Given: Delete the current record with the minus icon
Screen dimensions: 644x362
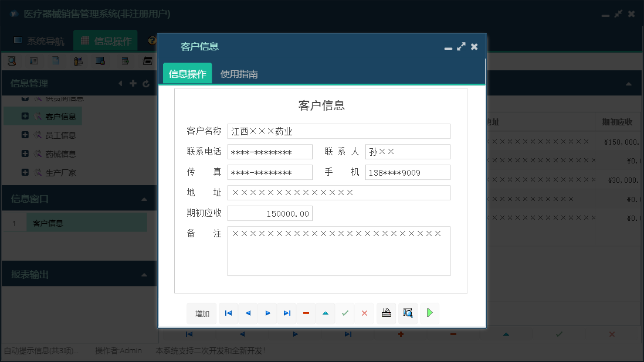Looking at the screenshot, I should pos(306,313).
